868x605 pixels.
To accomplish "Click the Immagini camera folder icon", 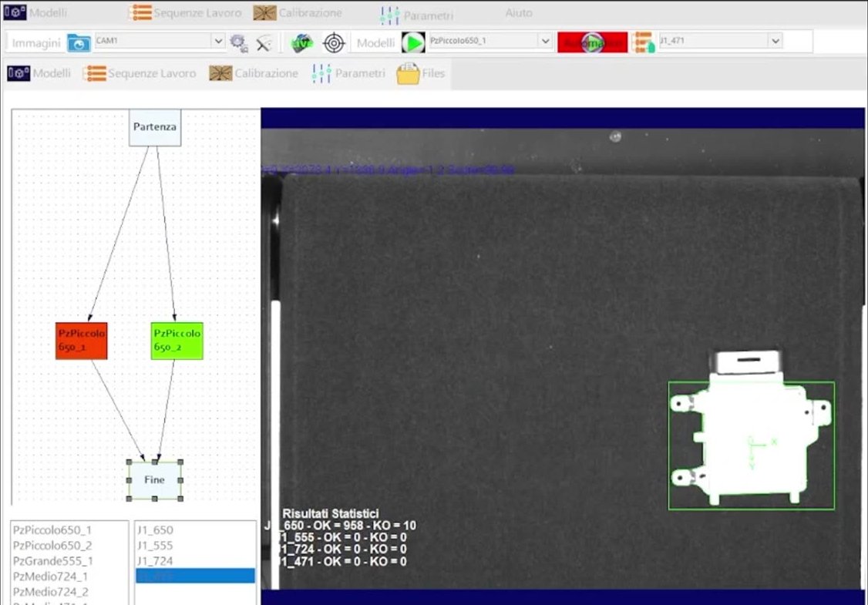I will (79, 42).
